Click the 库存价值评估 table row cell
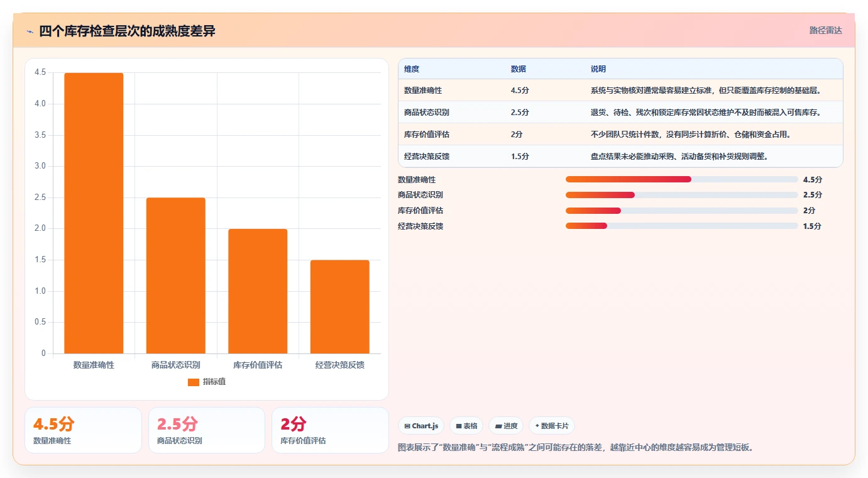868x478 pixels. pos(427,134)
